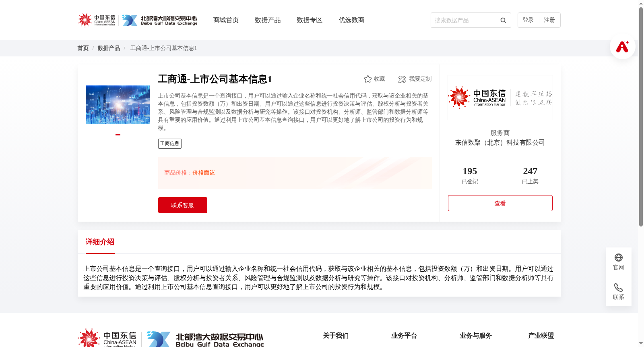644x347 pixels.
Task: Open the red AI assistant floating icon
Action: pos(622,47)
